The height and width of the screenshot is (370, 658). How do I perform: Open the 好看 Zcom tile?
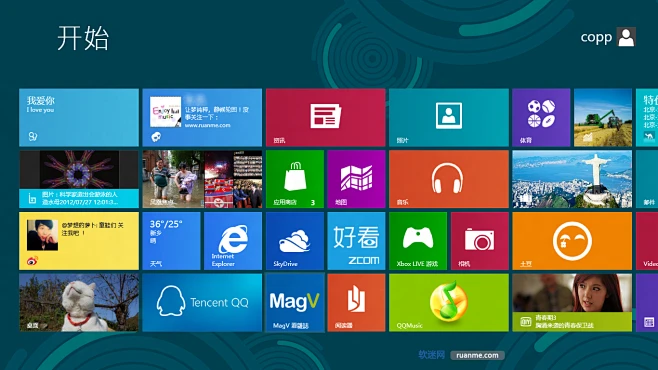(x=356, y=241)
